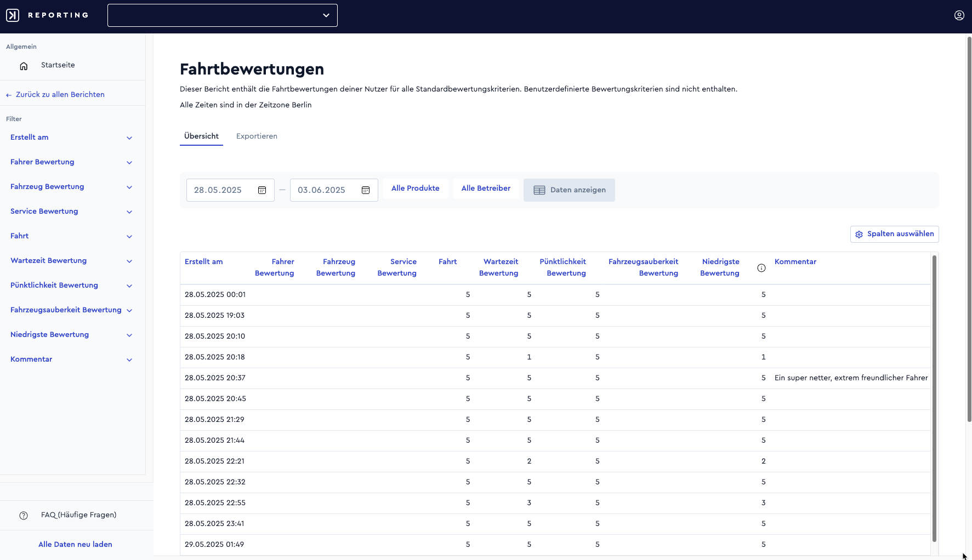Expand the Erstellt am filter
Viewport: 972px width, 560px height.
[x=71, y=138]
